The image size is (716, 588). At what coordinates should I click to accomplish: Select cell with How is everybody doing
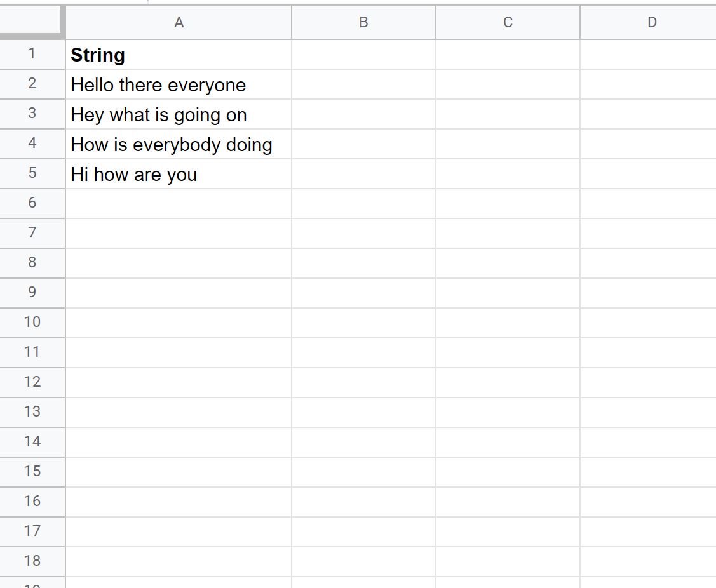coord(179,144)
